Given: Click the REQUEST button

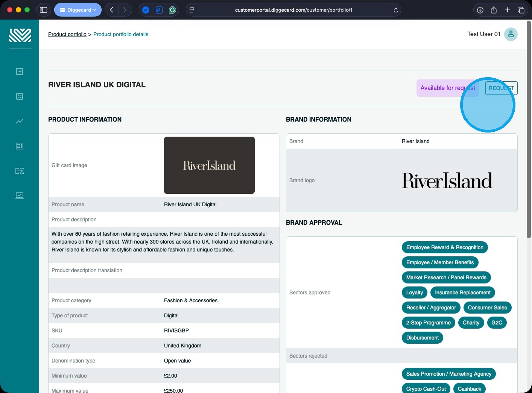Looking at the screenshot, I should click(x=501, y=88).
